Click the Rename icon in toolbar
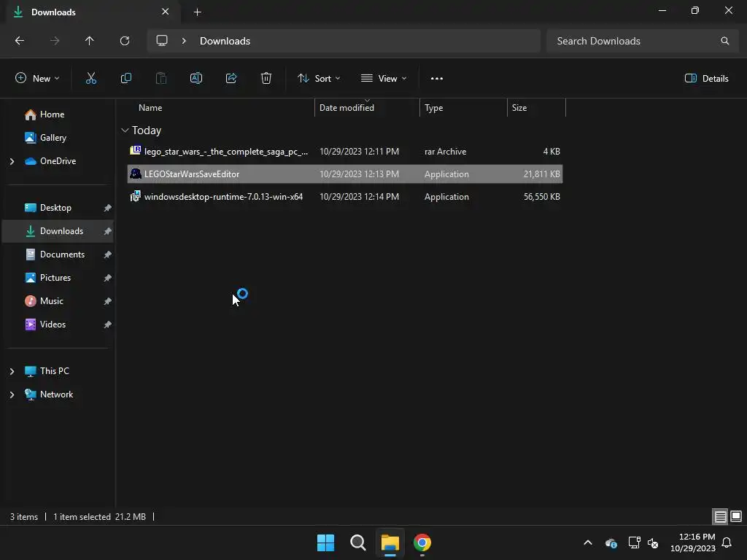 [196, 79]
